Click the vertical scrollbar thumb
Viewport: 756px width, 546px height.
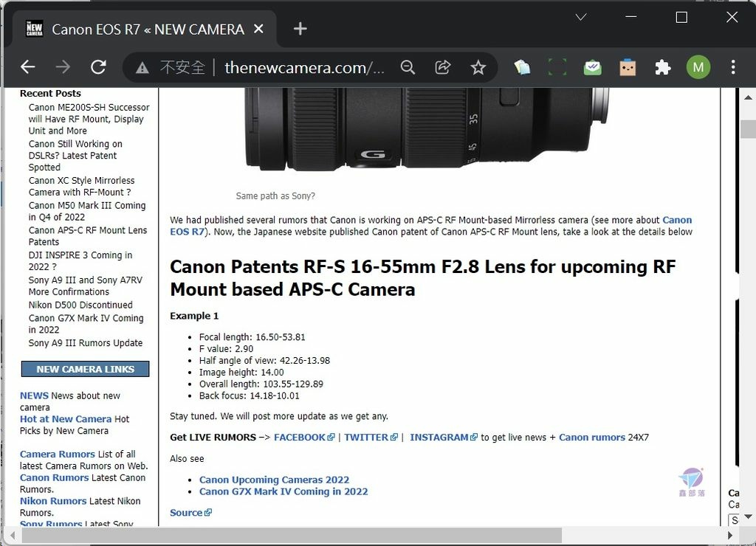[x=748, y=128]
